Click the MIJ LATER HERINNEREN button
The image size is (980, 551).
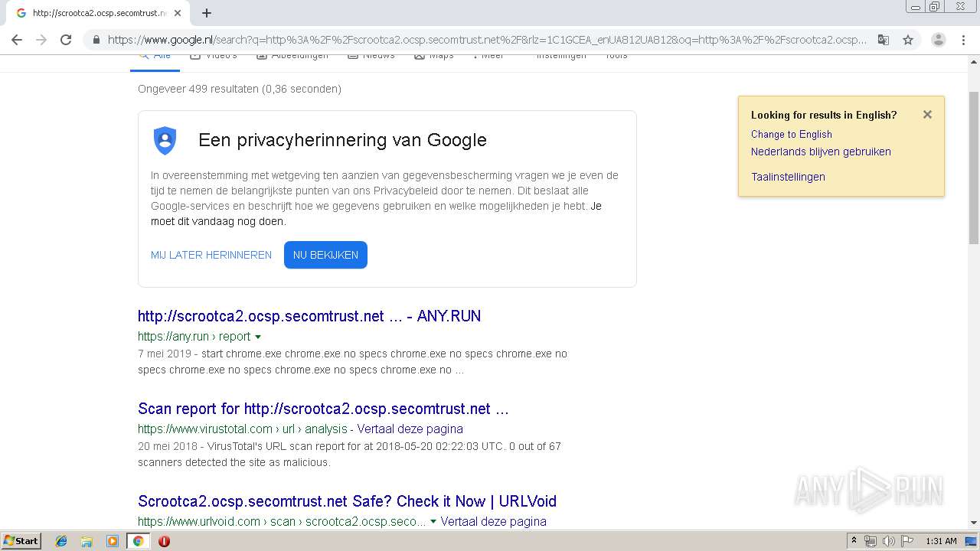click(x=211, y=255)
